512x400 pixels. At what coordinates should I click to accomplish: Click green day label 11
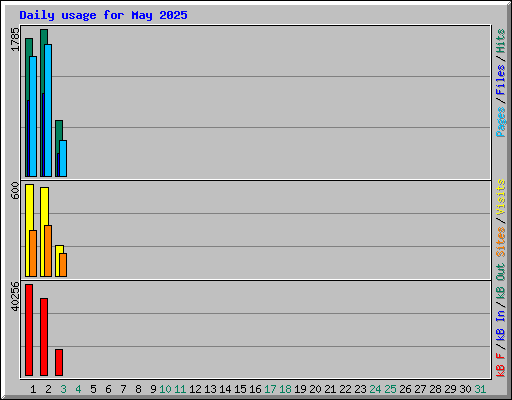tap(180, 389)
